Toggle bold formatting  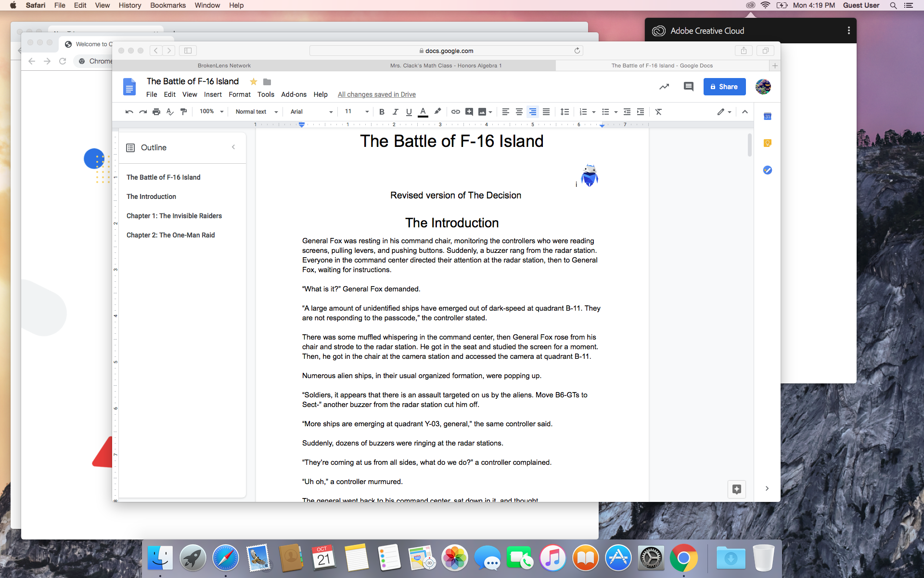click(382, 112)
